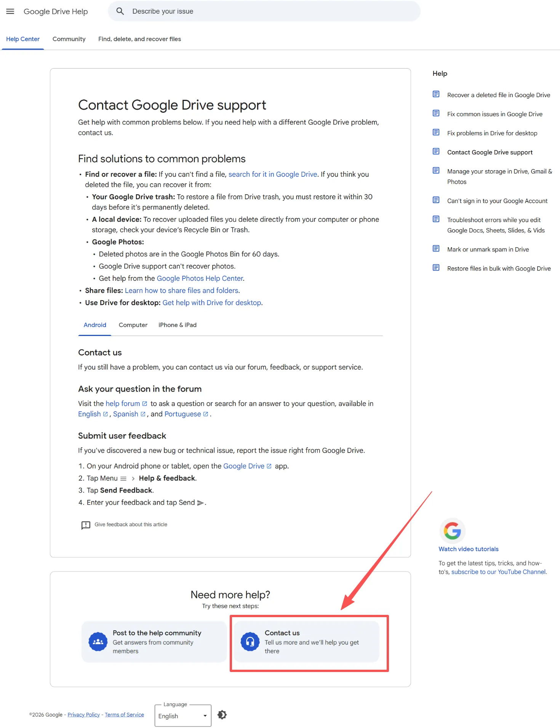Open the Contact us card
The width and height of the screenshot is (560, 728).
(x=307, y=642)
